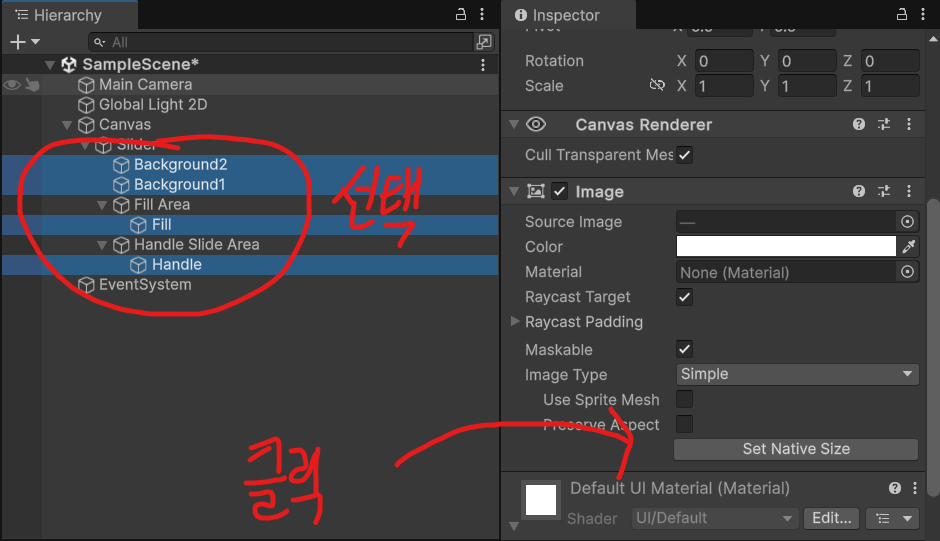
Task: Toggle Cull Transparent Mesh checkbox
Action: pyautogui.click(x=685, y=155)
